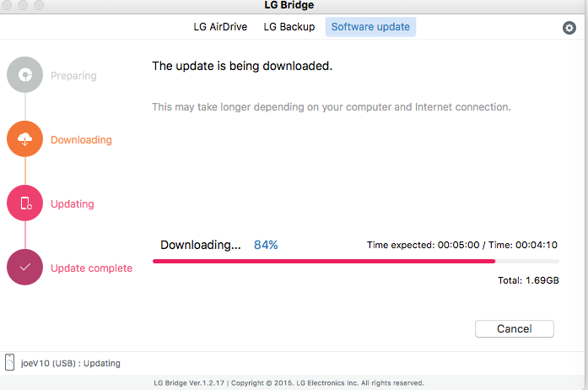Click the Updating step label
The height and width of the screenshot is (390, 588).
73,204
